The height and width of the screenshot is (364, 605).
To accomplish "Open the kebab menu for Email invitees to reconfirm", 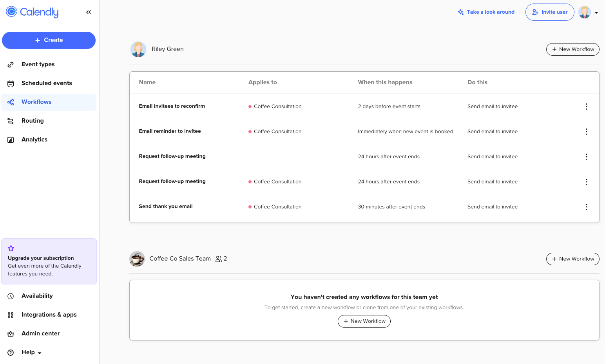I will coord(587,106).
